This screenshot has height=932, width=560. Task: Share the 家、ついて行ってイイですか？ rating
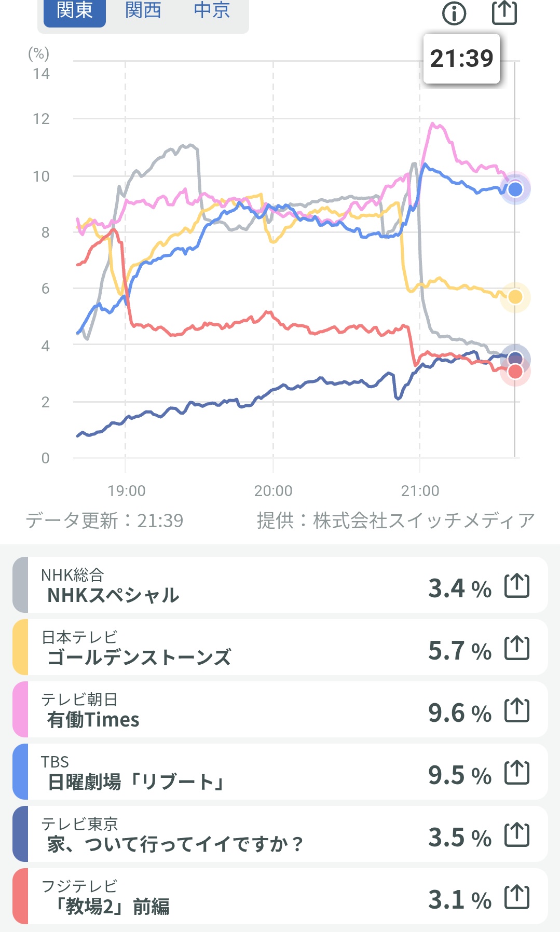click(x=517, y=835)
